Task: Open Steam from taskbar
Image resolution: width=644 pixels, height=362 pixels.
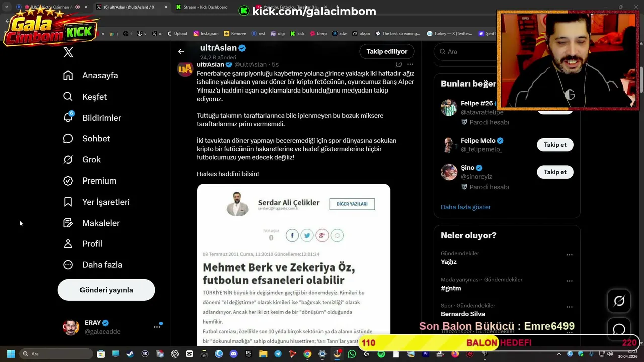Action: 130,354
